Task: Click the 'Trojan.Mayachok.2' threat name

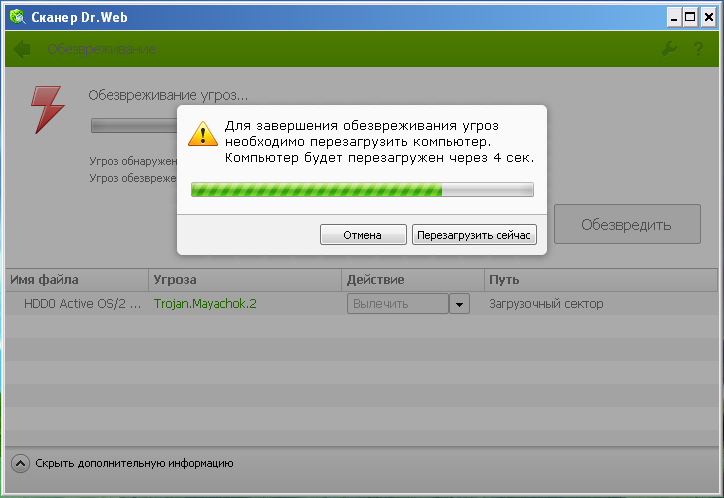Action: pyautogui.click(x=205, y=304)
